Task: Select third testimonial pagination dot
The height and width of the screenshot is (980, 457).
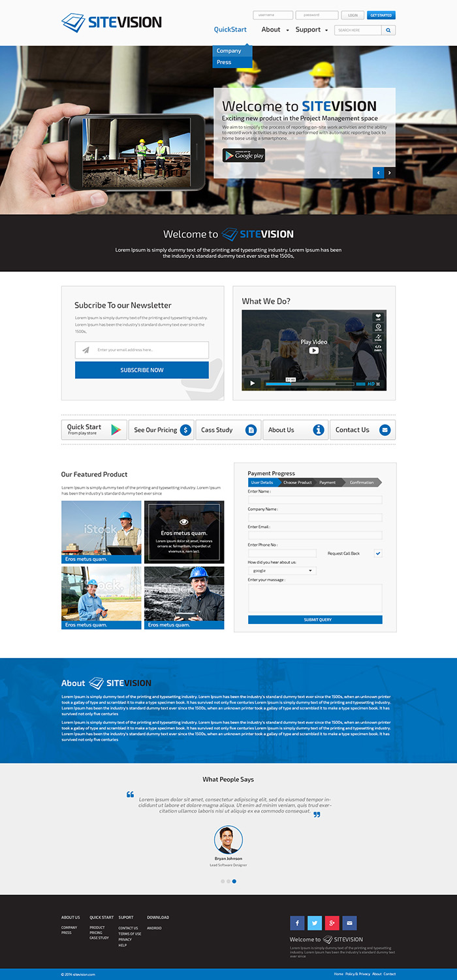Action: tap(234, 881)
